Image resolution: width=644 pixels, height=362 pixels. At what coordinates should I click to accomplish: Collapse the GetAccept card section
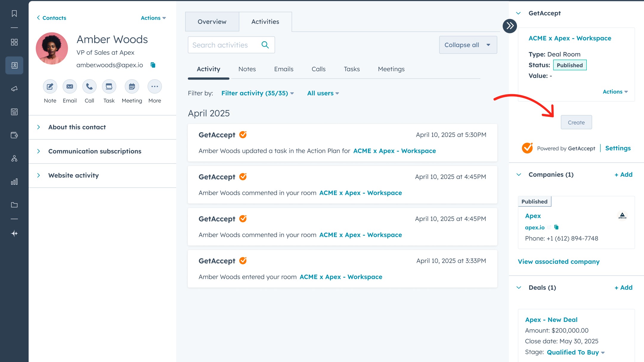518,13
